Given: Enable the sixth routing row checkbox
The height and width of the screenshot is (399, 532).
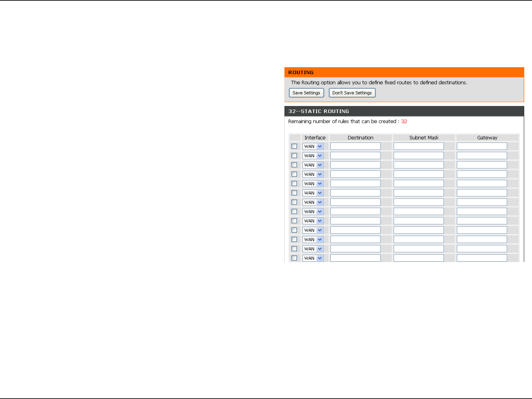Looking at the screenshot, I should [x=294, y=193].
